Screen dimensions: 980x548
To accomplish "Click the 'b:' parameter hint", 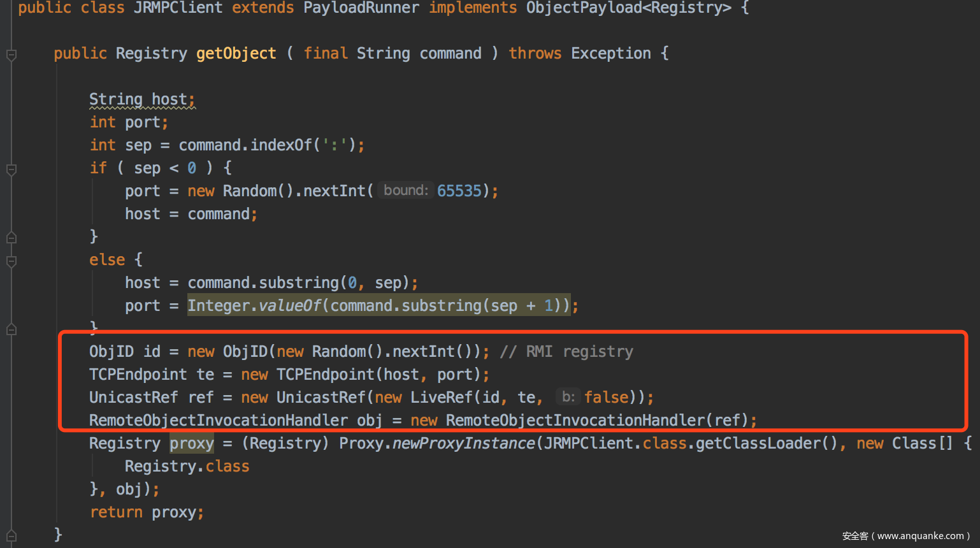I will tap(568, 396).
